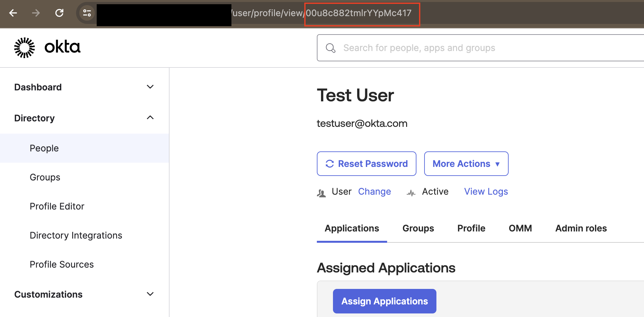Collapse the Directory menu section

150,118
